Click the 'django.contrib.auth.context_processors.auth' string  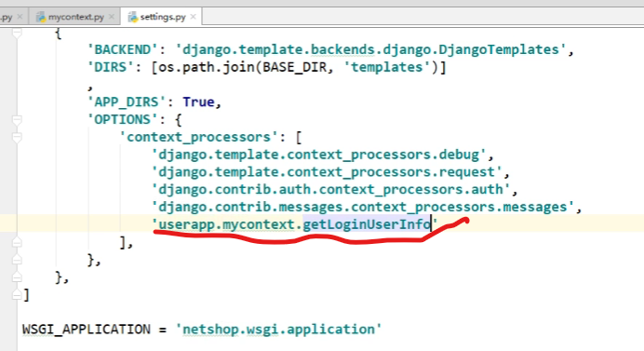[331, 190]
